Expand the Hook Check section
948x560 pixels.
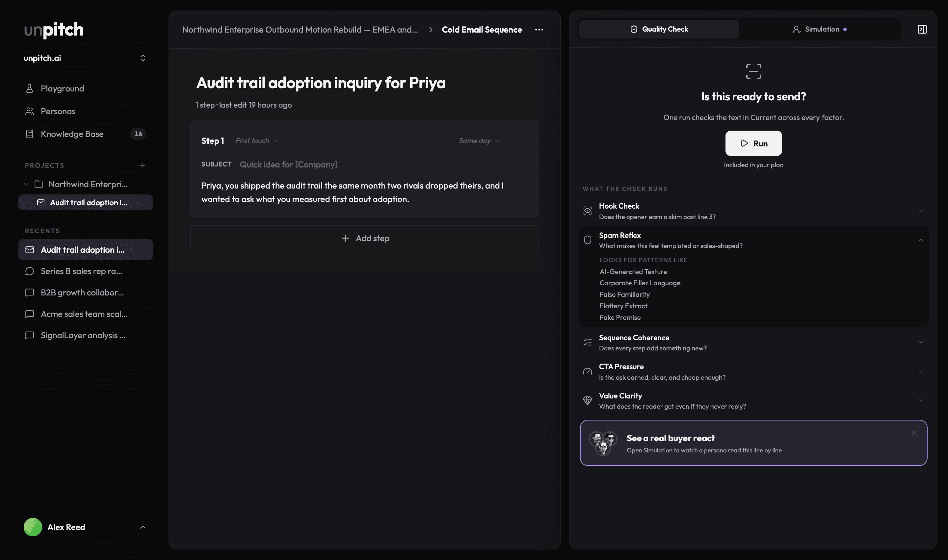(x=921, y=211)
